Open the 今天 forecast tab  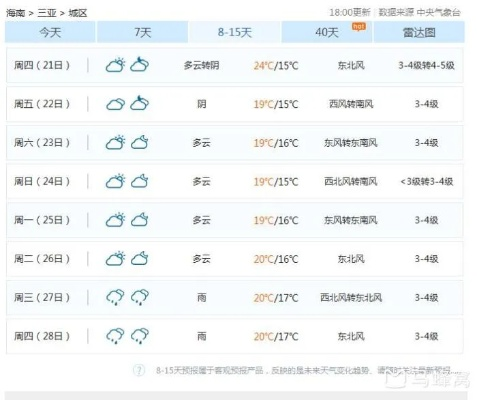click(x=50, y=32)
